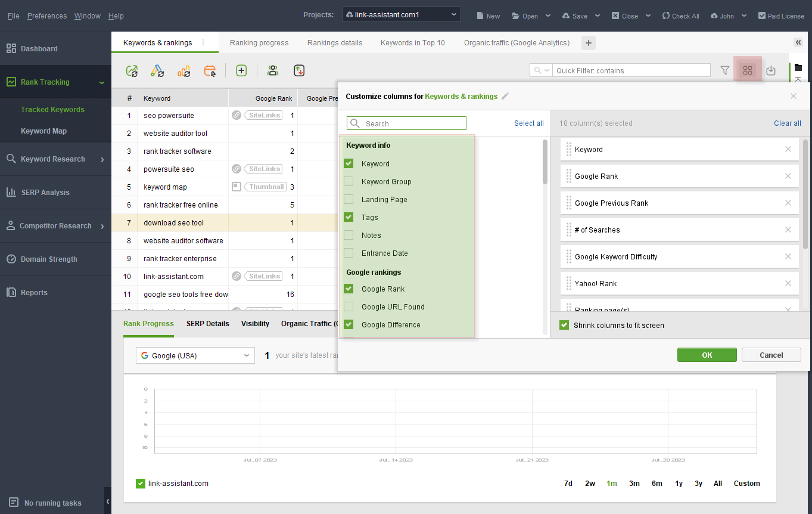Click Cancel in Customize columns dialog

[x=771, y=355]
